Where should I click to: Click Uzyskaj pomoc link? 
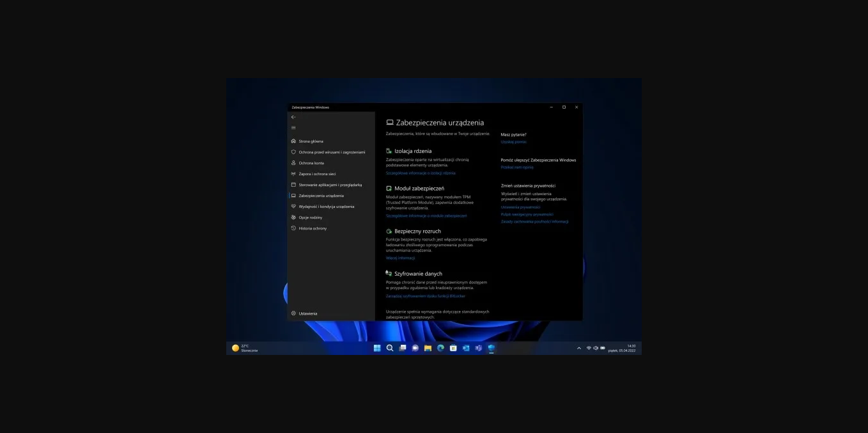pyautogui.click(x=513, y=142)
